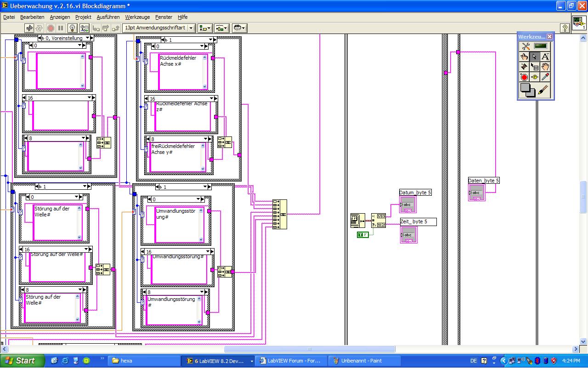The image size is (588, 391).
Task: Select the 'freiRückmeldefehler Achse y#' string constant
Action: click(178, 157)
